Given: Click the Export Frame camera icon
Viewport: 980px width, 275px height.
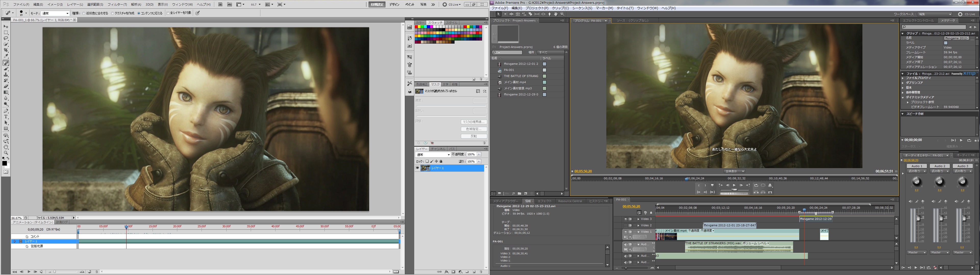Looking at the screenshot, I should 770,192.
